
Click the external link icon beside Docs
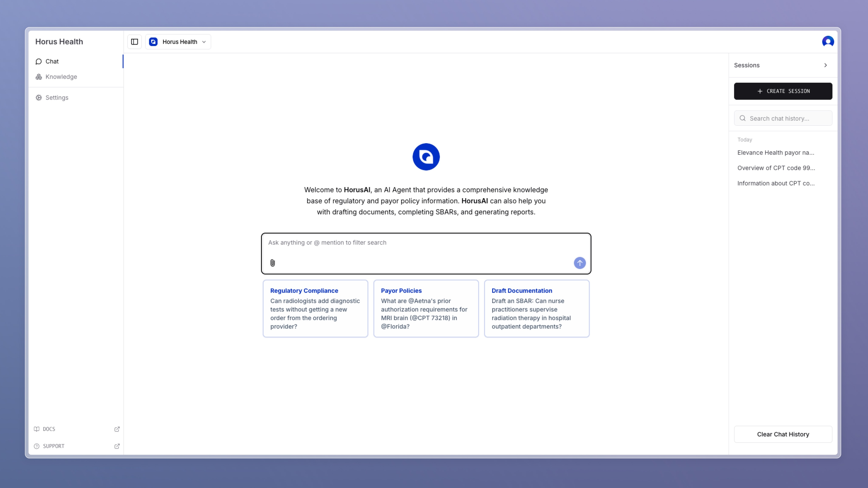(x=117, y=429)
